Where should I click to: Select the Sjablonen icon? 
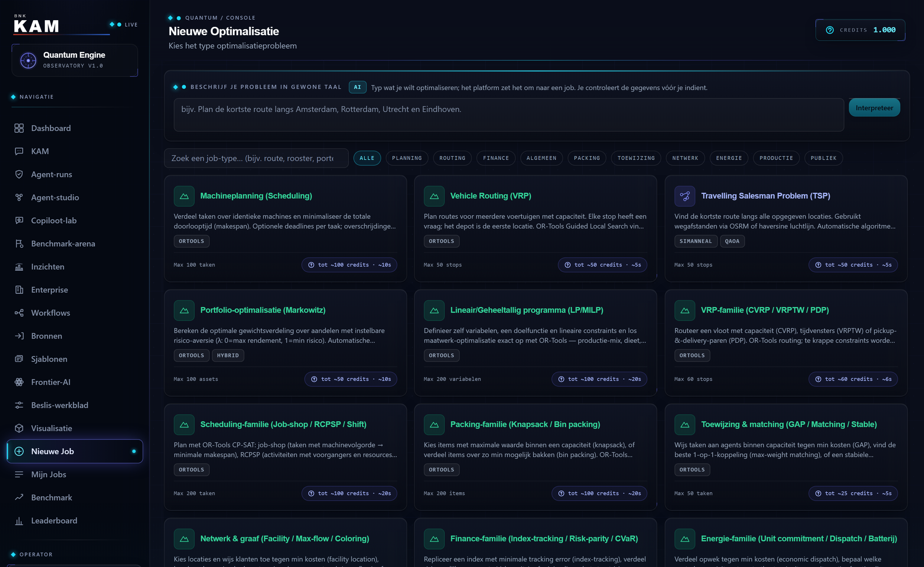(x=19, y=359)
